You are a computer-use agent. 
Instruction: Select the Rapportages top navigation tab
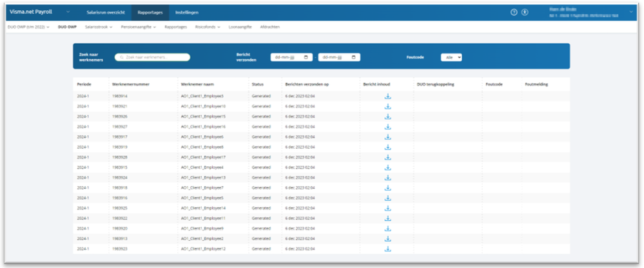click(x=150, y=12)
